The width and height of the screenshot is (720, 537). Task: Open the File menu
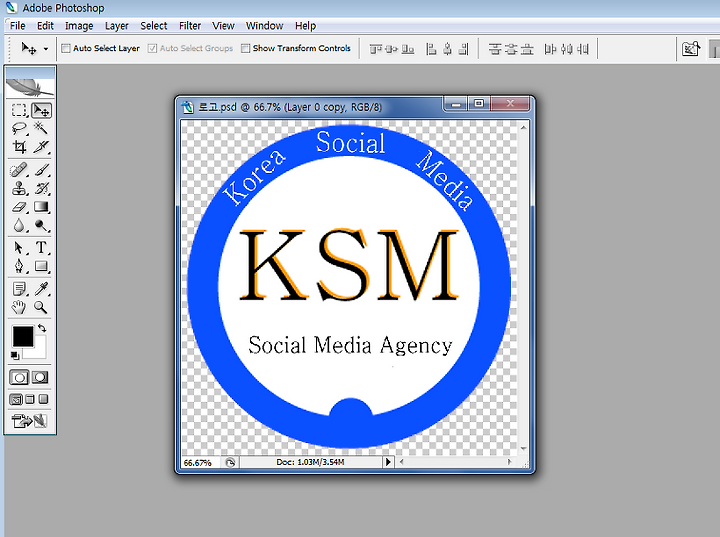pyautogui.click(x=17, y=26)
